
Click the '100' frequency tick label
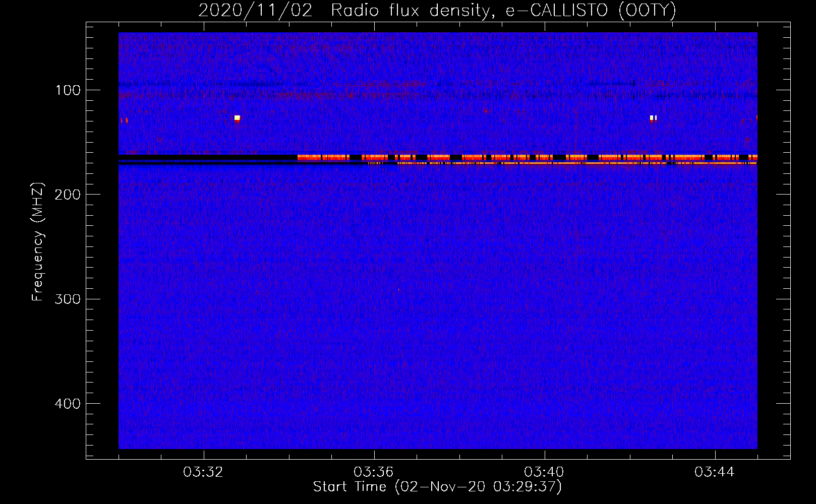click(68, 90)
